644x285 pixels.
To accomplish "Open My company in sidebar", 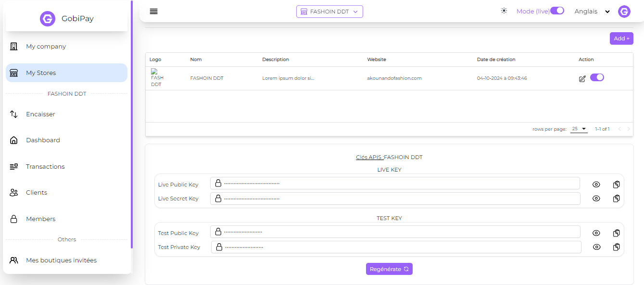I will tap(66, 47).
